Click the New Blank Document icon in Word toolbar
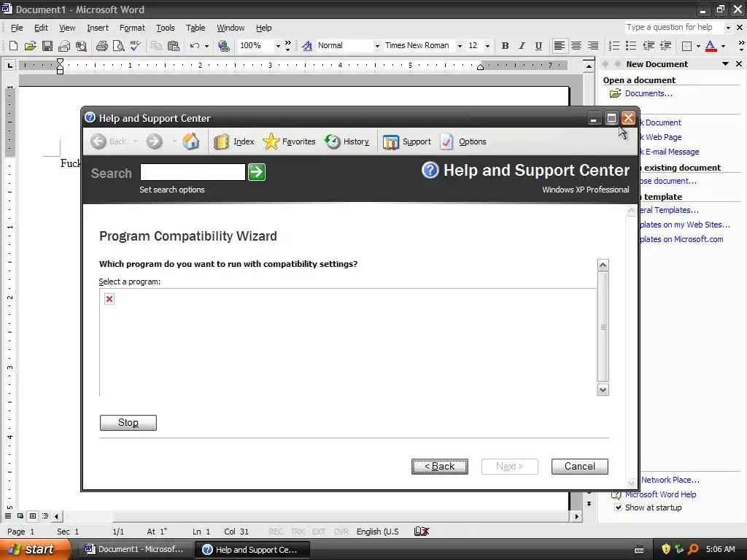Viewport: 747px width, 560px height. tap(13, 46)
